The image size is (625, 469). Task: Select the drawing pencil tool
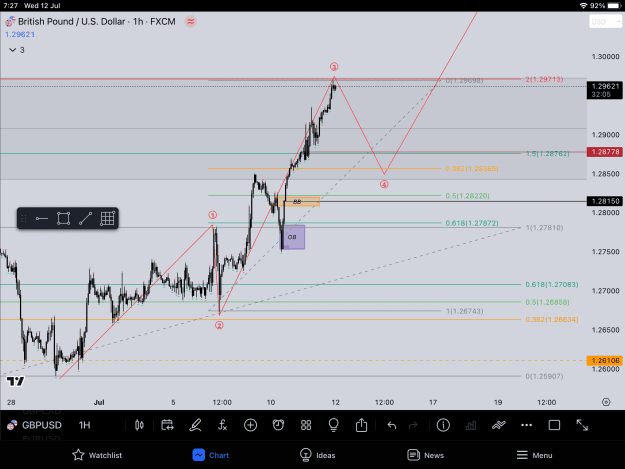(195, 425)
